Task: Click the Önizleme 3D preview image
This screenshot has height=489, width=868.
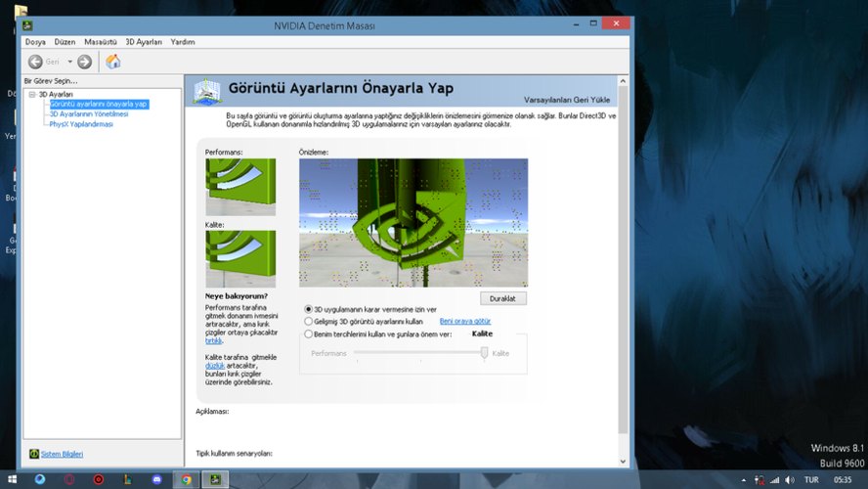Action: 413,223
